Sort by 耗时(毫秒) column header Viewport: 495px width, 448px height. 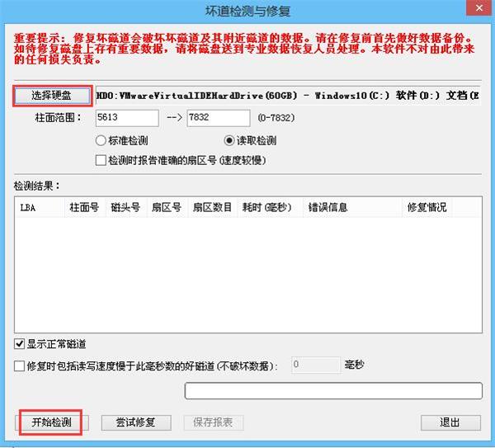tap(271, 207)
